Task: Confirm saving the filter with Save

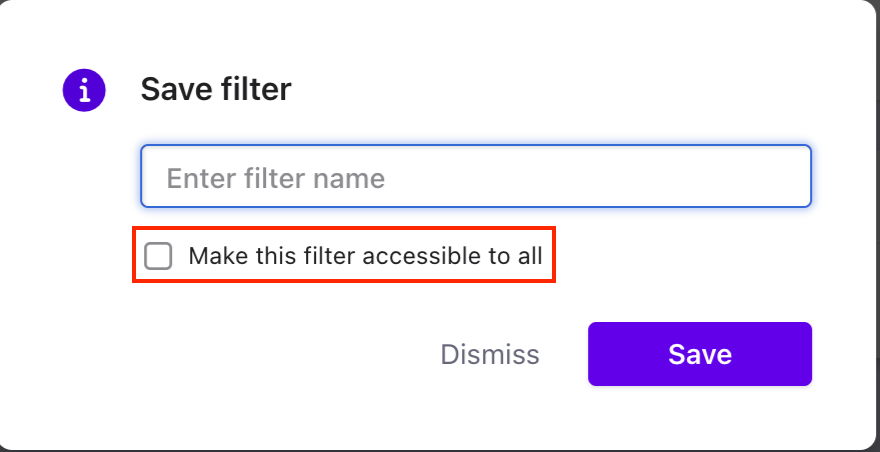Action: 699,354
